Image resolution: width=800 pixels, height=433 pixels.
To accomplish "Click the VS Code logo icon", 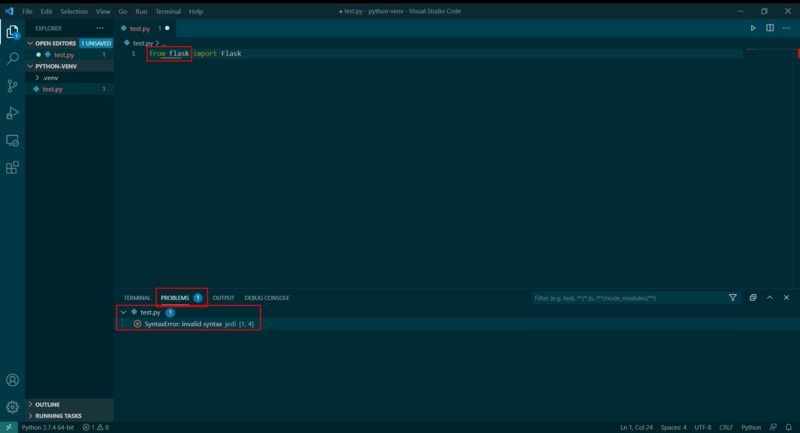I will click(x=9, y=11).
